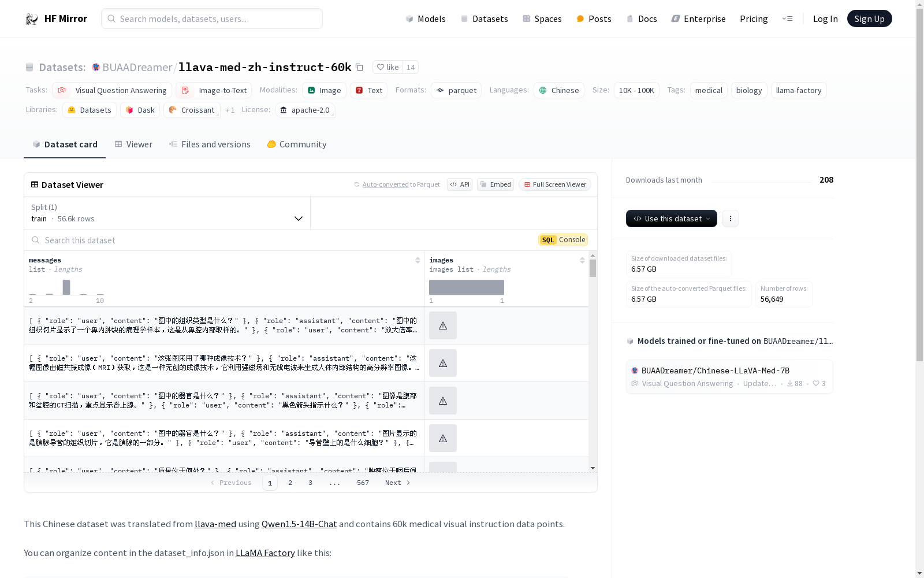Viewport: 924px width, 578px height.
Task: Follow the Auto-converted link
Action: (385, 184)
